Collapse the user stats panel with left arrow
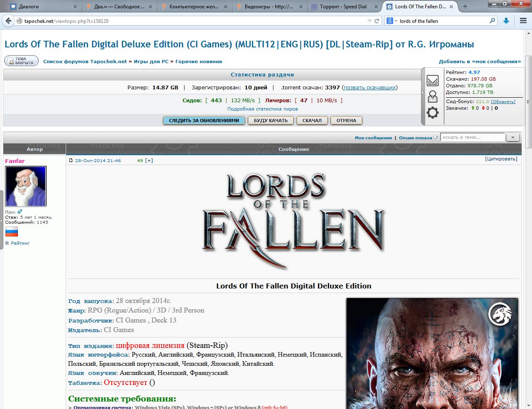This screenshot has width=532, height=409. (x=423, y=92)
